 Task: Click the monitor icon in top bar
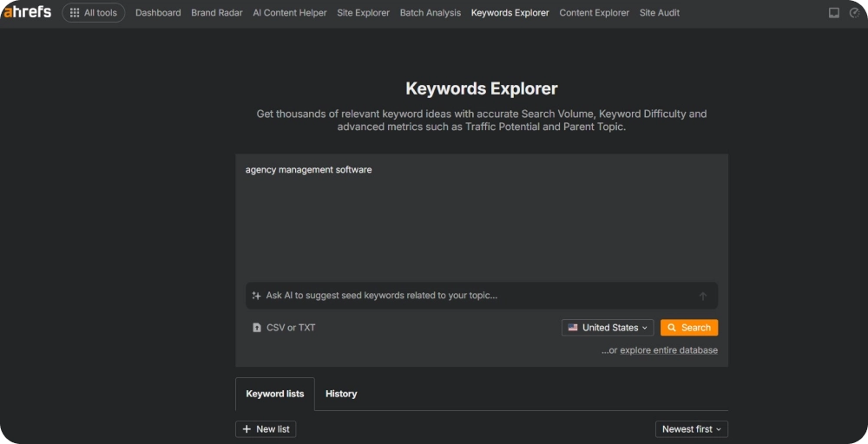click(833, 13)
